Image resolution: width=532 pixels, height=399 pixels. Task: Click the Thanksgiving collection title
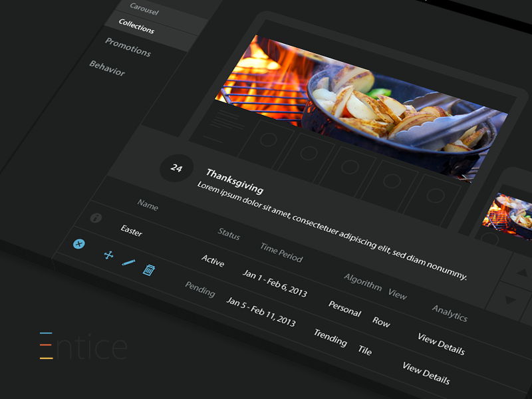pyautogui.click(x=235, y=181)
